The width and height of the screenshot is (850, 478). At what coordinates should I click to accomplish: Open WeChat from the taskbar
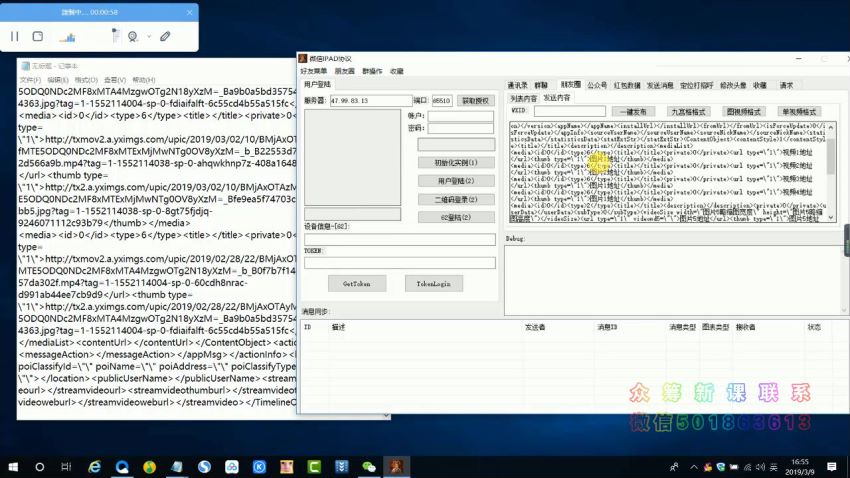(369, 467)
